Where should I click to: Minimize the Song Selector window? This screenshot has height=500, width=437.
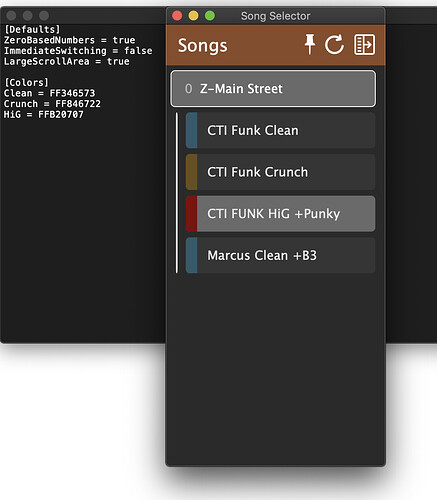[193, 16]
